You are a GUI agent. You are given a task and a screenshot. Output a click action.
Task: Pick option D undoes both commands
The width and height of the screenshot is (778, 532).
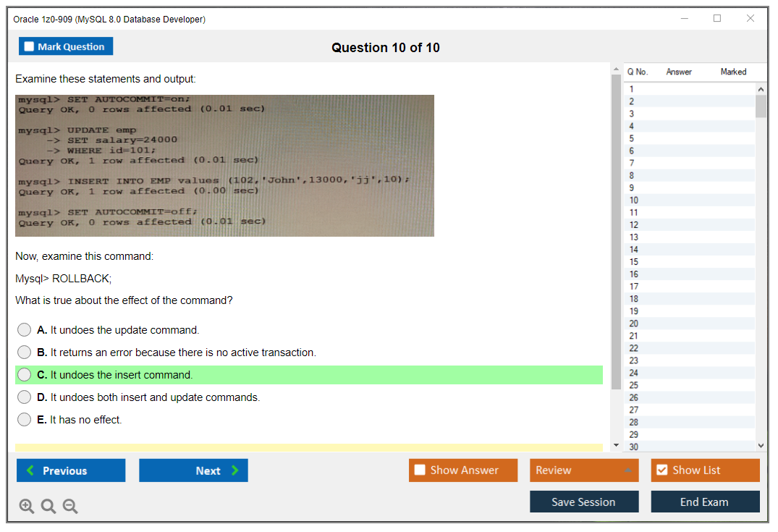(x=25, y=397)
